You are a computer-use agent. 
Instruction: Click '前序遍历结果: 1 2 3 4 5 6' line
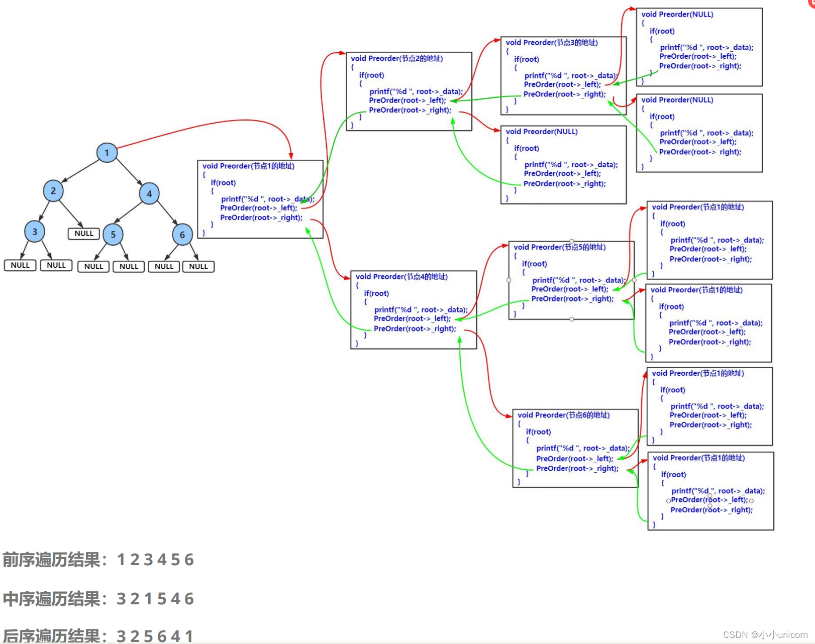[98, 560]
